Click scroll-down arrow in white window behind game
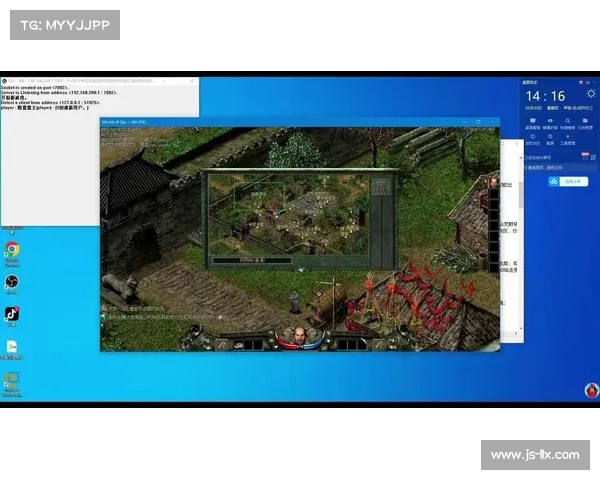The height and width of the screenshot is (480, 600). pos(520,329)
